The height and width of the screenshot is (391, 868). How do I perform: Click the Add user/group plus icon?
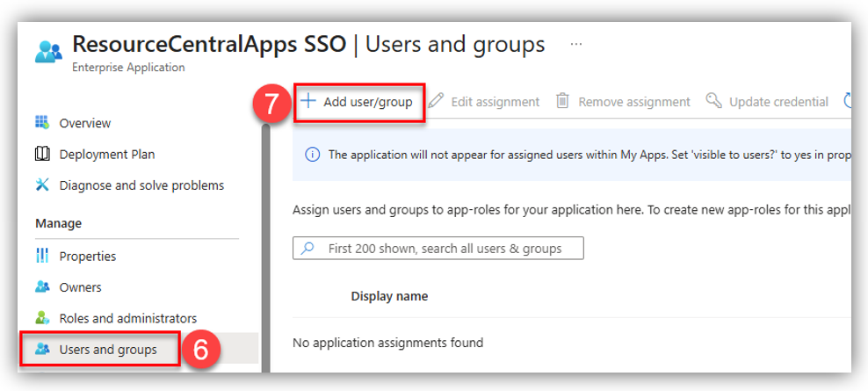point(307,101)
